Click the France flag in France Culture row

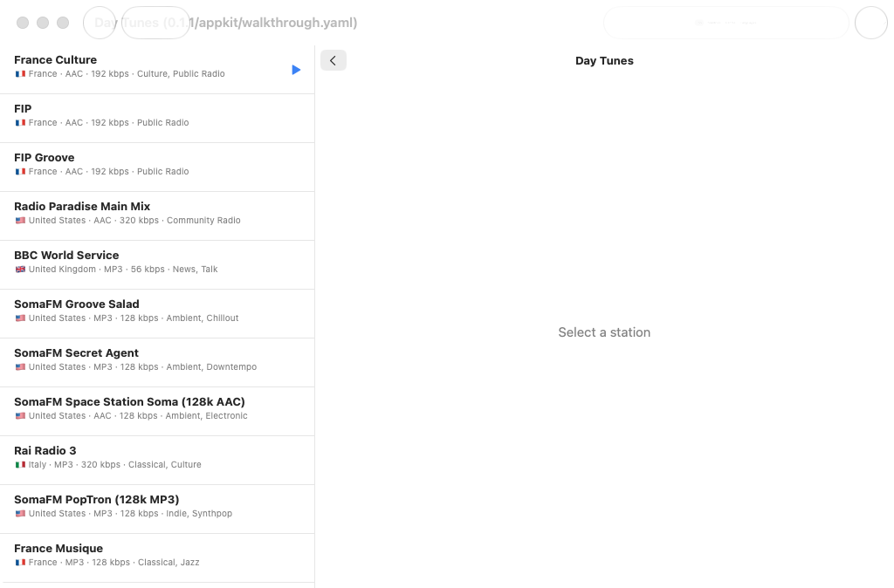click(x=20, y=74)
